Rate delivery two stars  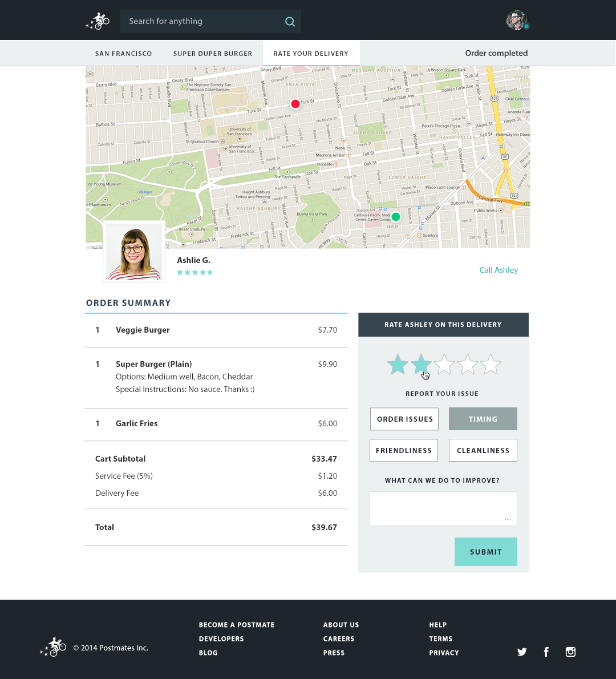421,364
